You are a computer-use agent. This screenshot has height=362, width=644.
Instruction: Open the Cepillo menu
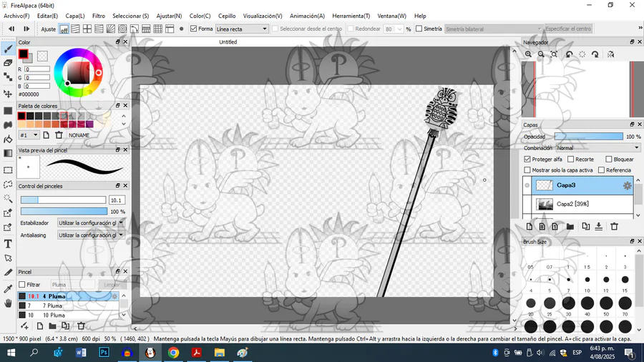point(227,16)
